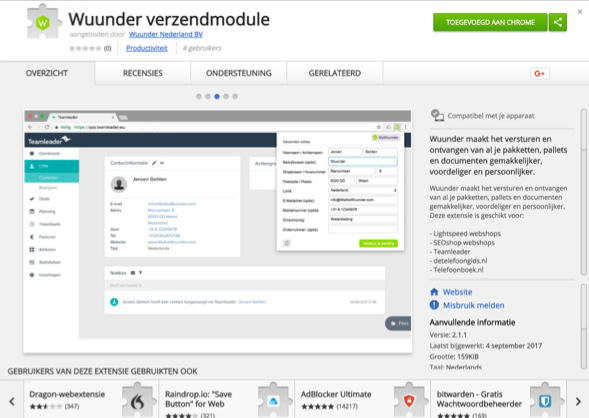Click the Dragon-webextensie star rating
The image size is (589, 418).
point(46,406)
